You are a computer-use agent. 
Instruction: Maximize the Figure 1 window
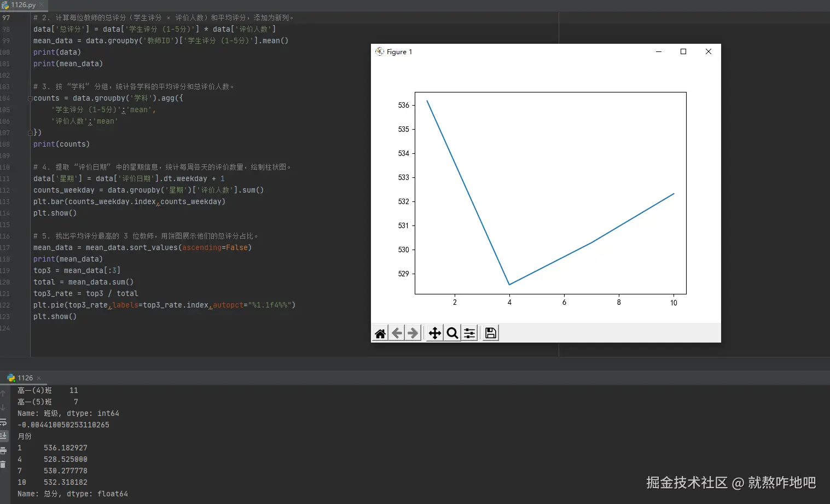point(683,51)
